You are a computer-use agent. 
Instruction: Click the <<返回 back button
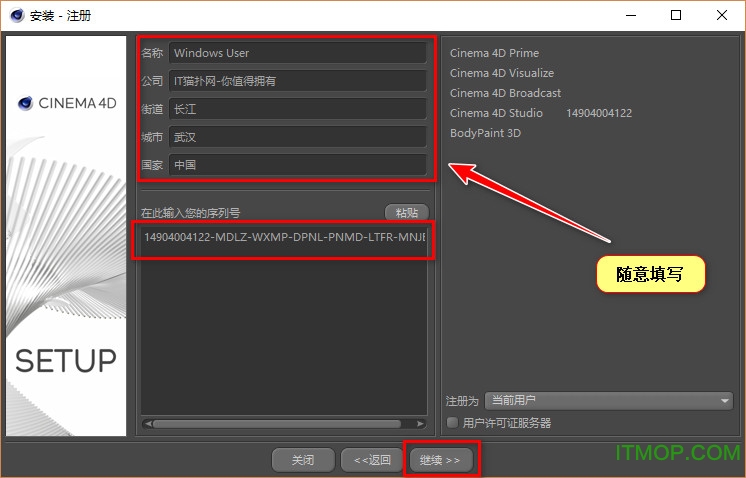[x=372, y=460]
